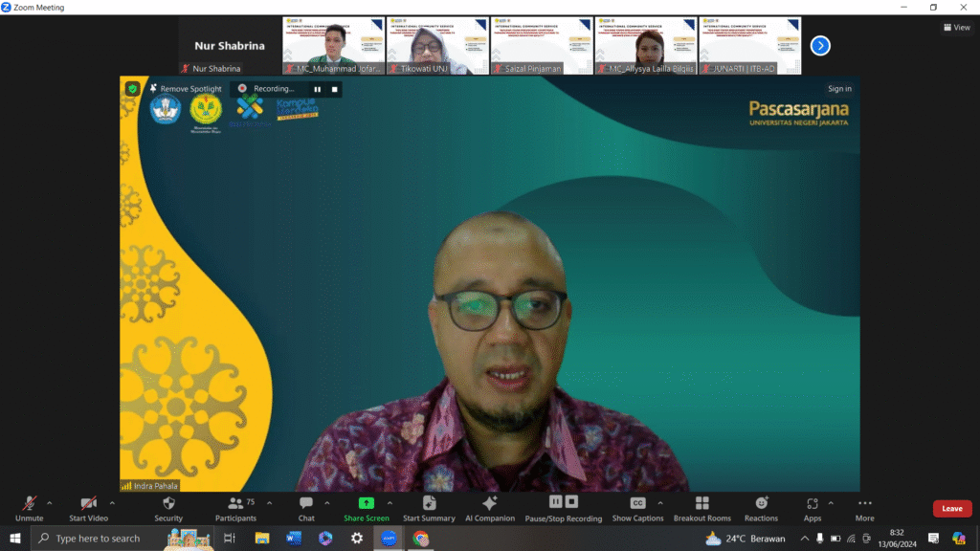Screen dimensions: 980x551
Task: Toggle Show Captions
Action: pos(637,508)
